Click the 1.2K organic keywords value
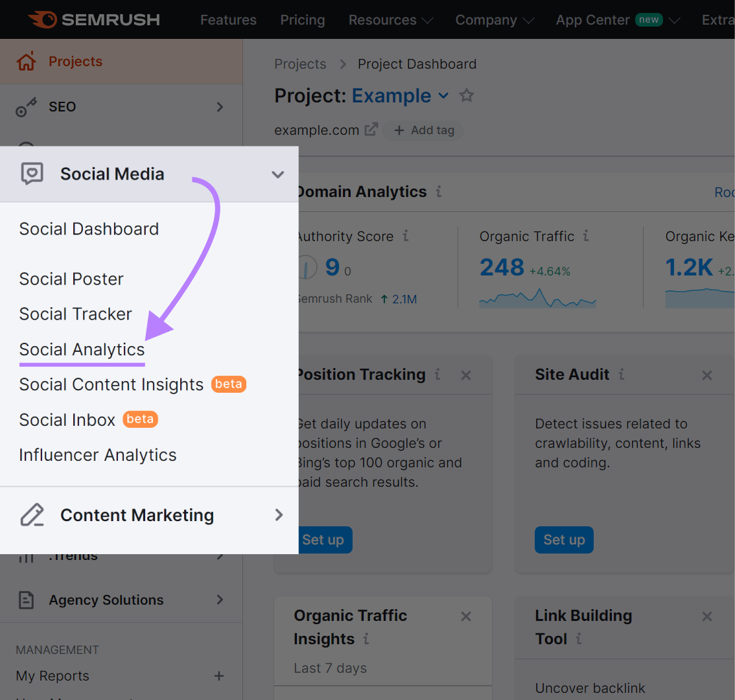735x700 pixels. tap(689, 267)
